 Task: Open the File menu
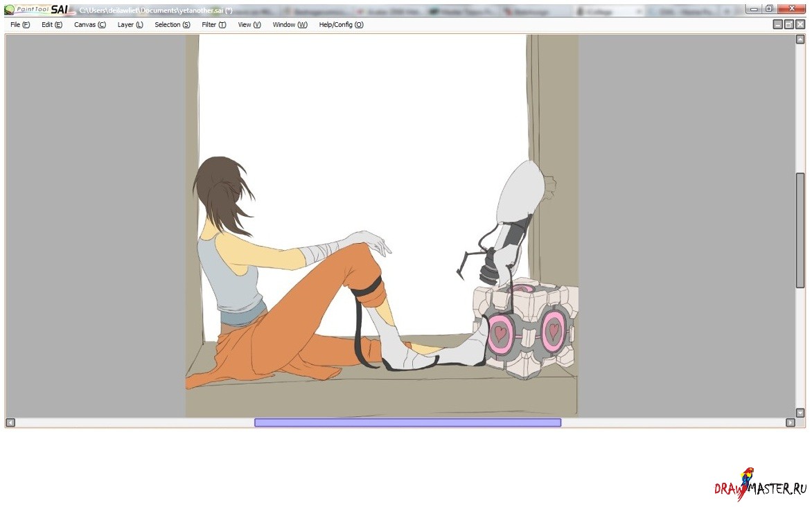click(x=20, y=25)
